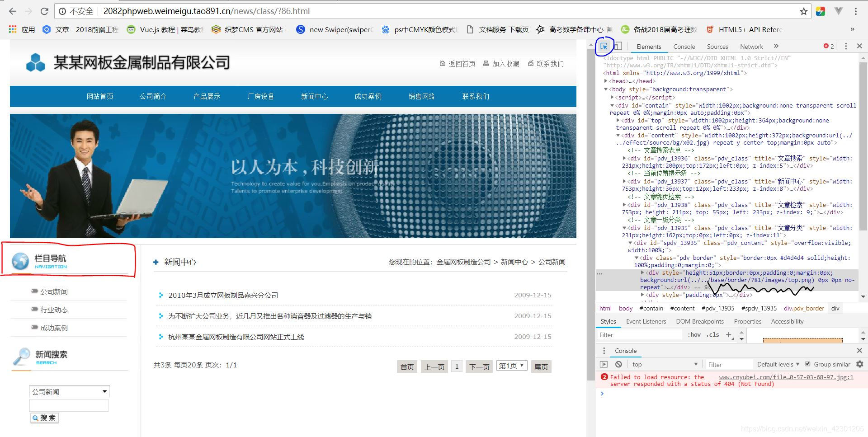The width and height of the screenshot is (868, 437).
Task: Go back with the browser back arrow
Action: (12, 11)
